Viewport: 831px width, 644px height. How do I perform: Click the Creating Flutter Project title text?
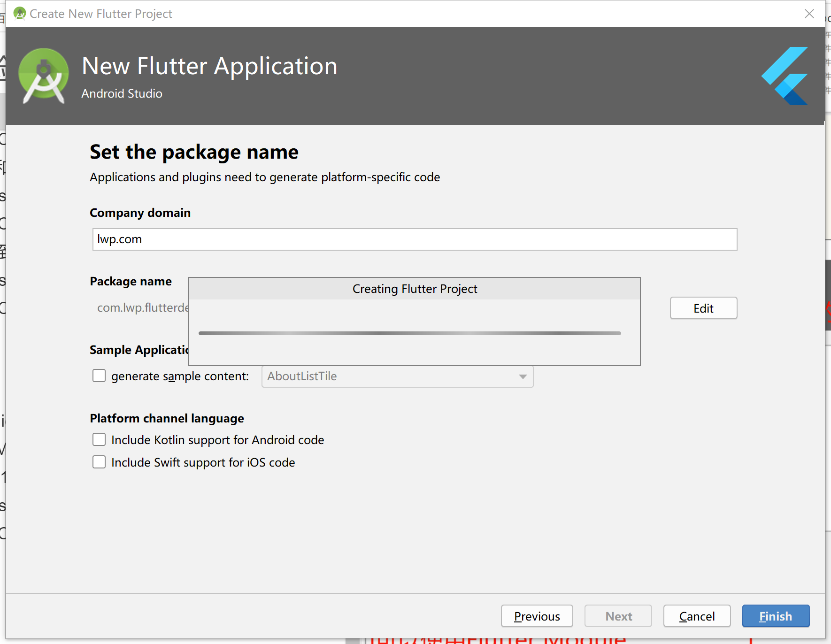coord(415,289)
